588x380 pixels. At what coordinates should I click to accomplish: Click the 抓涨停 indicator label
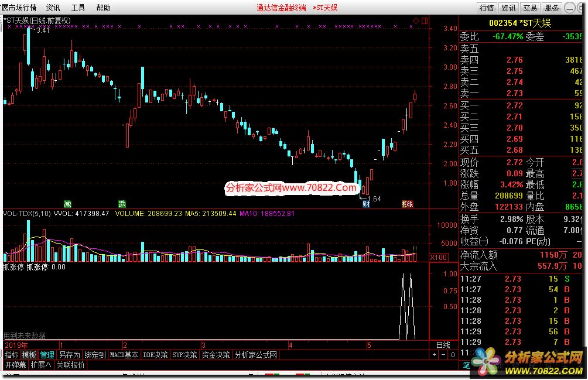click(13, 267)
